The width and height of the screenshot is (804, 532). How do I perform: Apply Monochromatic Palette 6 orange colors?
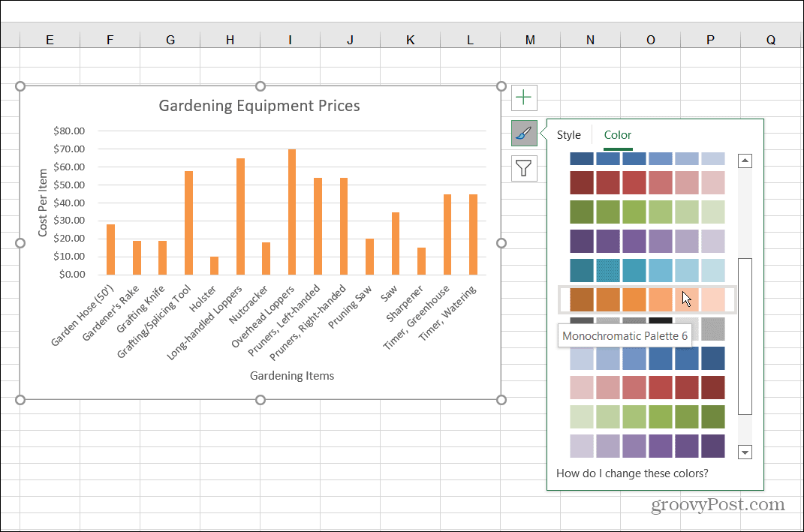[x=646, y=298]
